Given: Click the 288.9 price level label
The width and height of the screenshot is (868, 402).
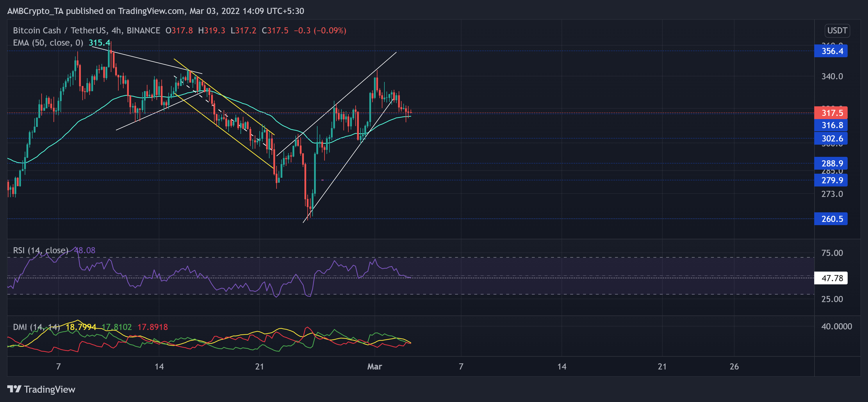Looking at the screenshot, I should pos(830,163).
